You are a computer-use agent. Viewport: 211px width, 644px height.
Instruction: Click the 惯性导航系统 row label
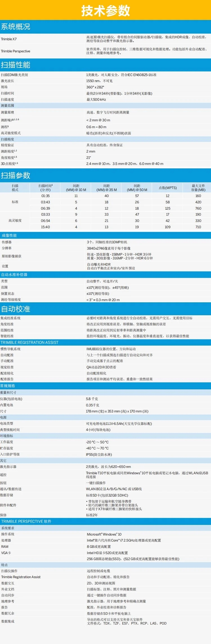click(10, 349)
